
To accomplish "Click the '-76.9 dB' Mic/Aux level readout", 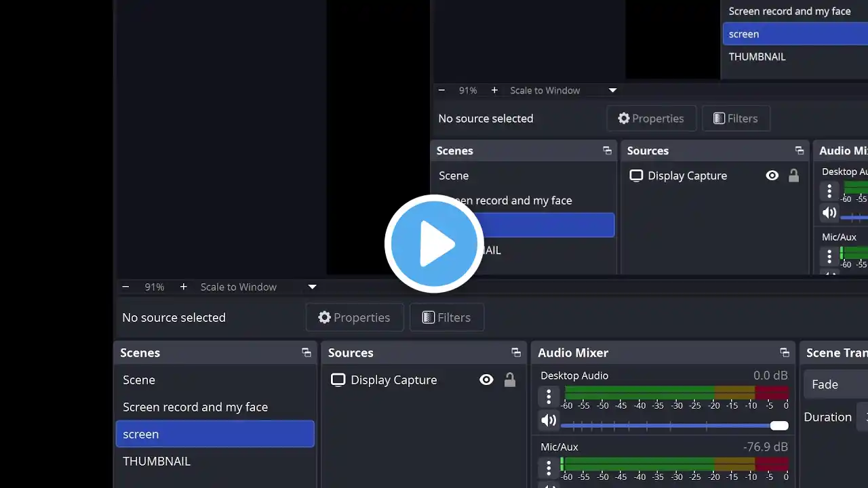I will [x=766, y=447].
